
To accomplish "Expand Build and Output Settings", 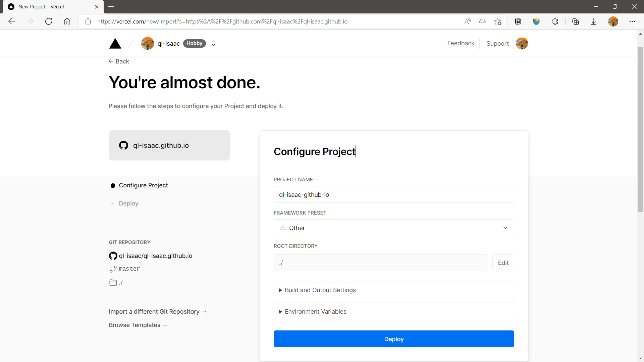I will [320, 290].
